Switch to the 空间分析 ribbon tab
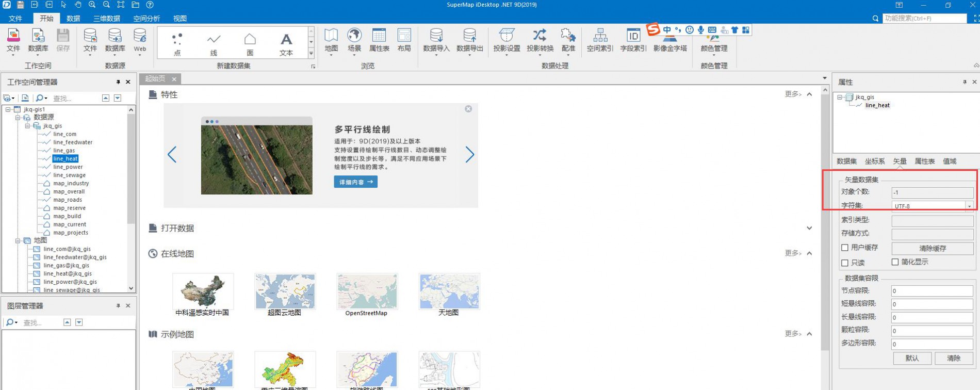Image resolution: width=980 pixels, height=390 pixels. (146, 19)
